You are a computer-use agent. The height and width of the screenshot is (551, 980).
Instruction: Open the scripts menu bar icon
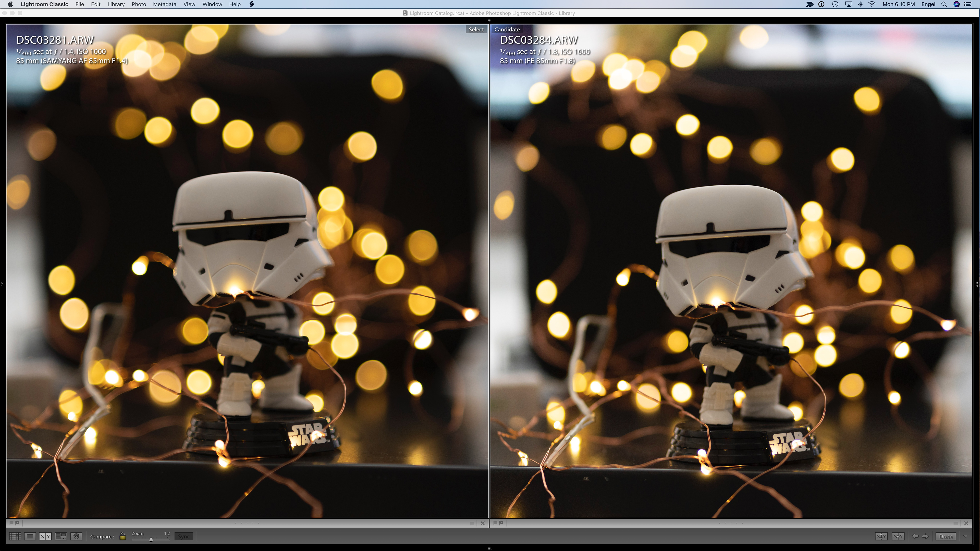[x=251, y=4]
